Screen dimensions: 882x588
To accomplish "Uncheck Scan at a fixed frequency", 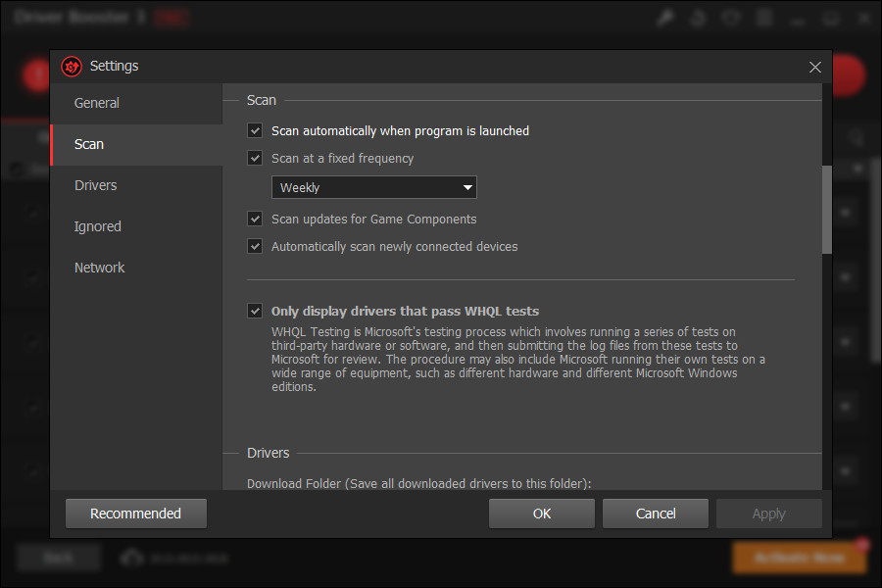I will tap(255, 158).
